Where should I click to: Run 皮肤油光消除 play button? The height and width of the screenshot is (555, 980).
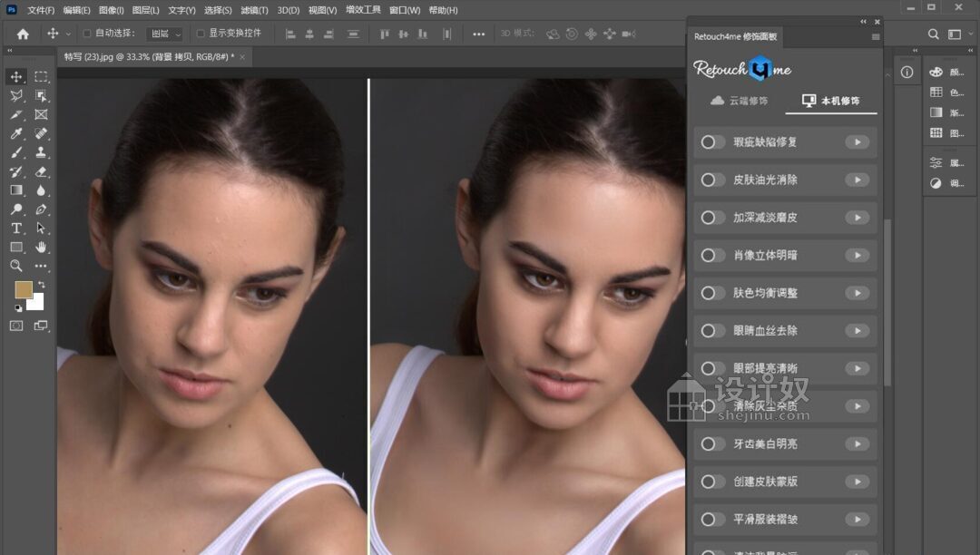coord(857,180)
